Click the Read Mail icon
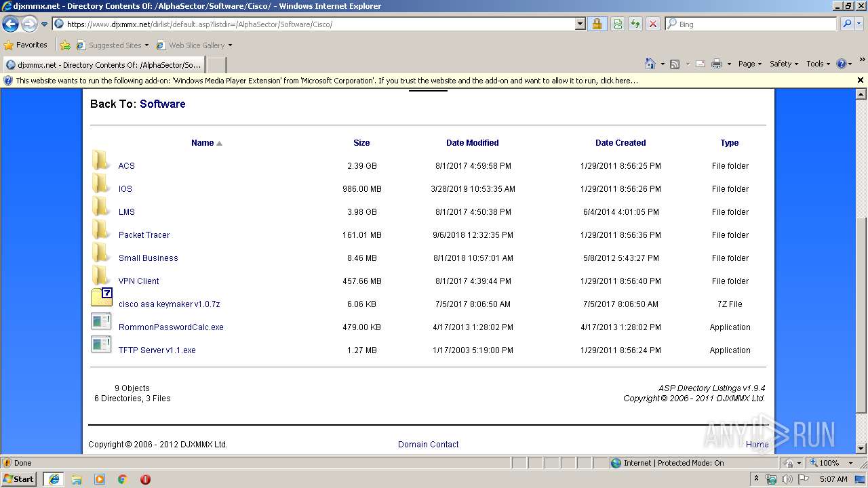The height and width of the screenshot is (488, 868). pos(701,64)
